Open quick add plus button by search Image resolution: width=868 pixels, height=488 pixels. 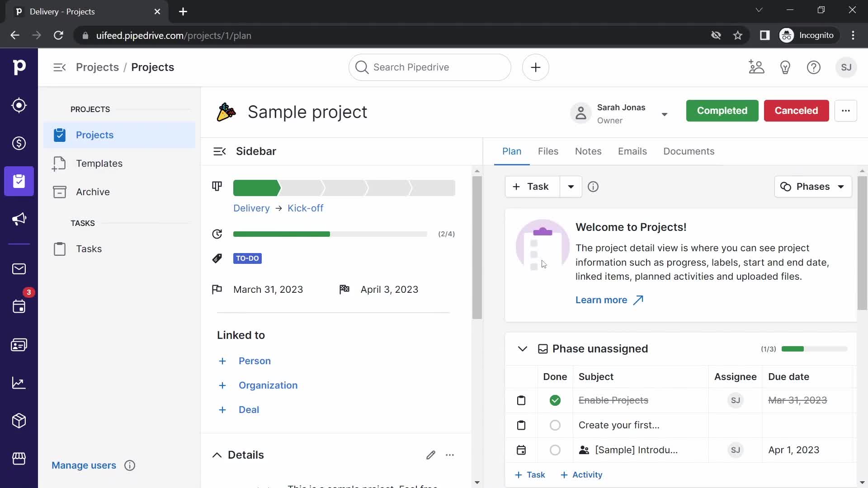[x=536, y=67]
